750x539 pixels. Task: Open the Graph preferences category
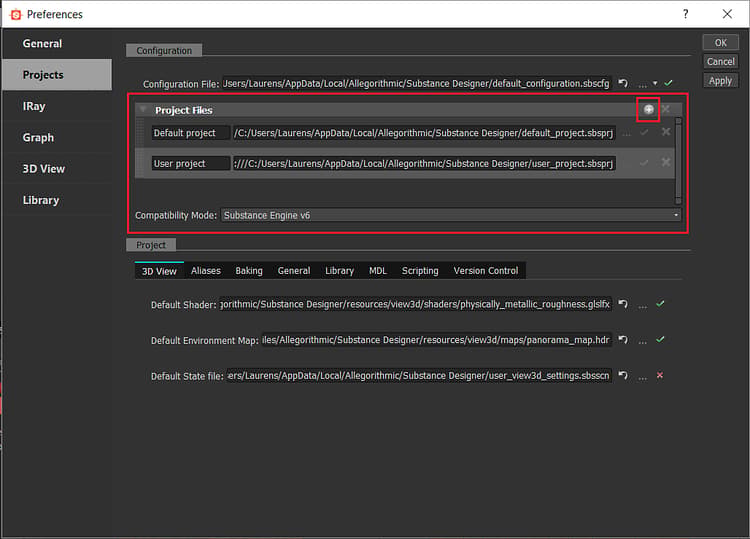(x=57, y=138)
